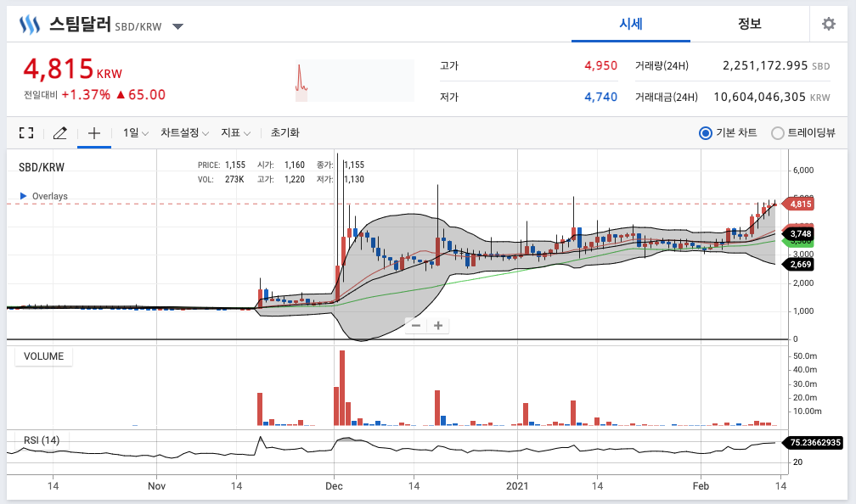Select the 트레이딩뷰 radio button

click(777, 133)
